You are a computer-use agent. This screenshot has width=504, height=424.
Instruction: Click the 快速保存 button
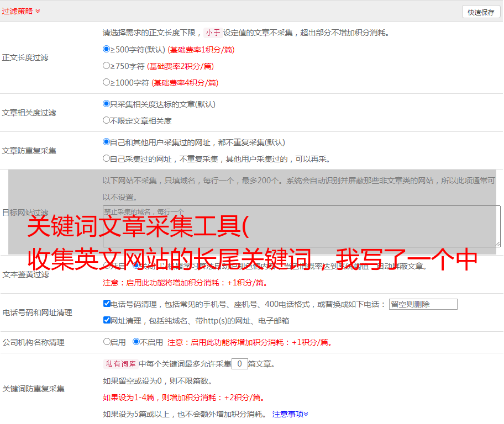(481, 12)
